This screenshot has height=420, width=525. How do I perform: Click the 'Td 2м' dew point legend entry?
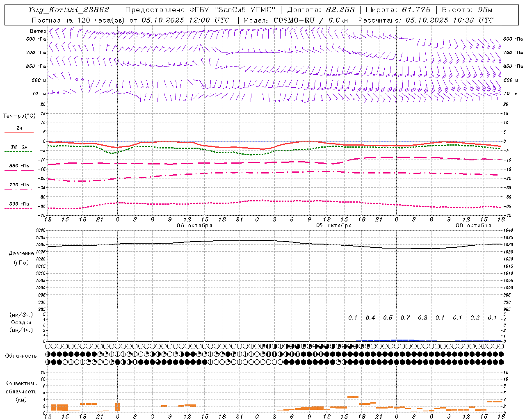click(19, 147)
